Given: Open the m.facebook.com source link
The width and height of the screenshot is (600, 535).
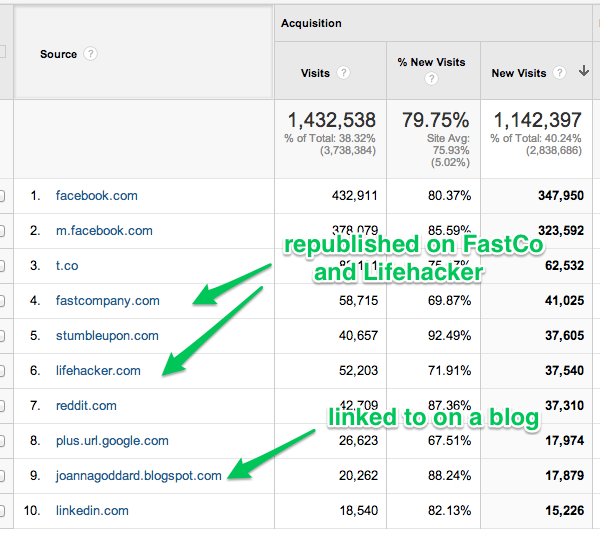Looking at the screenshot, I should [104, 231].
